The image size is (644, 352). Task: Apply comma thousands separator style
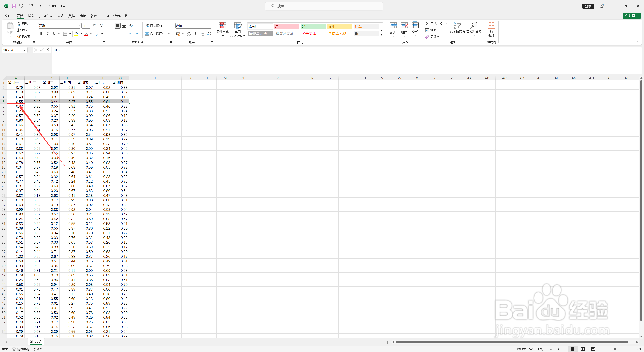click(x=195, y=34)
